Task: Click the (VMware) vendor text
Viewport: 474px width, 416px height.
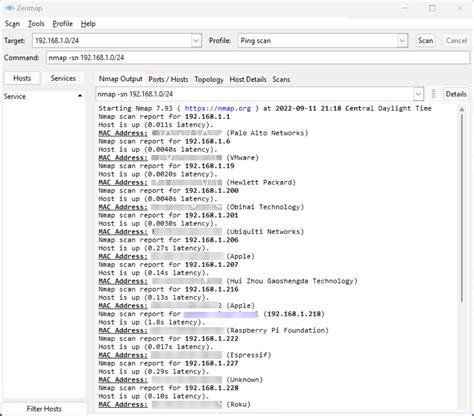Action: pyautogui.click(x=242, y=158)
